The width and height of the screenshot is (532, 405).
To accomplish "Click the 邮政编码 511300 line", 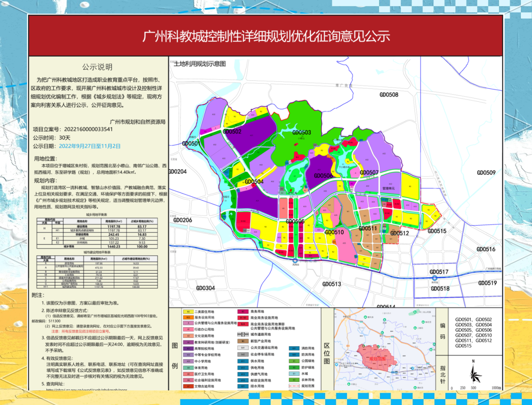I will pos(46,321).
